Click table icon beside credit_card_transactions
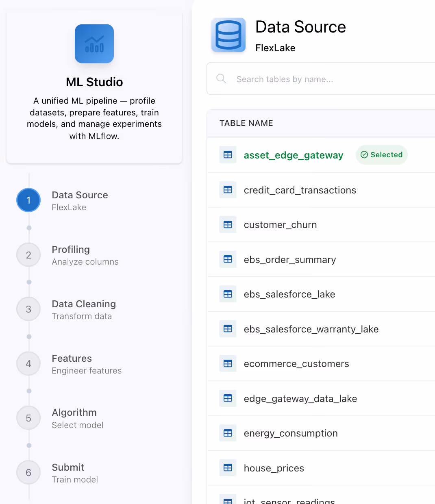This screenshot has height=504, width=435. coord(228,190)
